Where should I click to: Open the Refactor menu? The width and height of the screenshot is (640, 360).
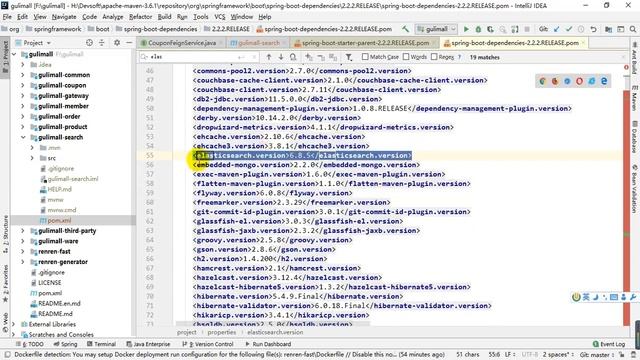pyautogui.click(x=140, y=17)
